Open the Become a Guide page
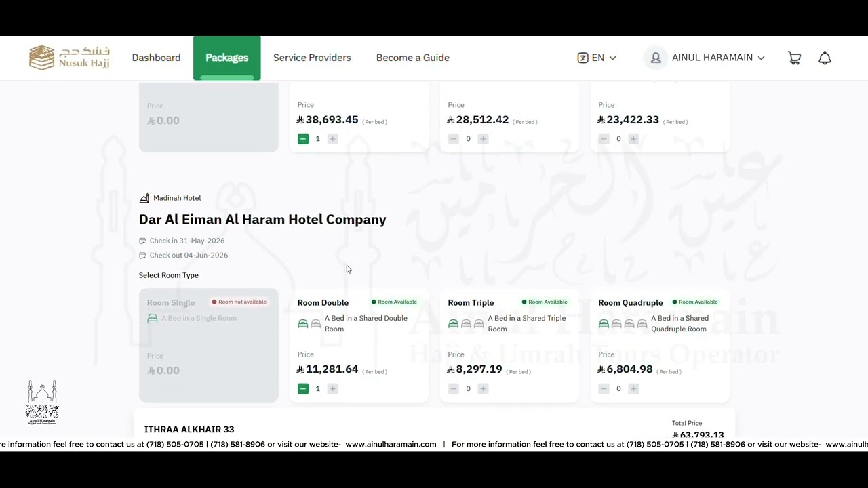 click(x=413, y=58)
